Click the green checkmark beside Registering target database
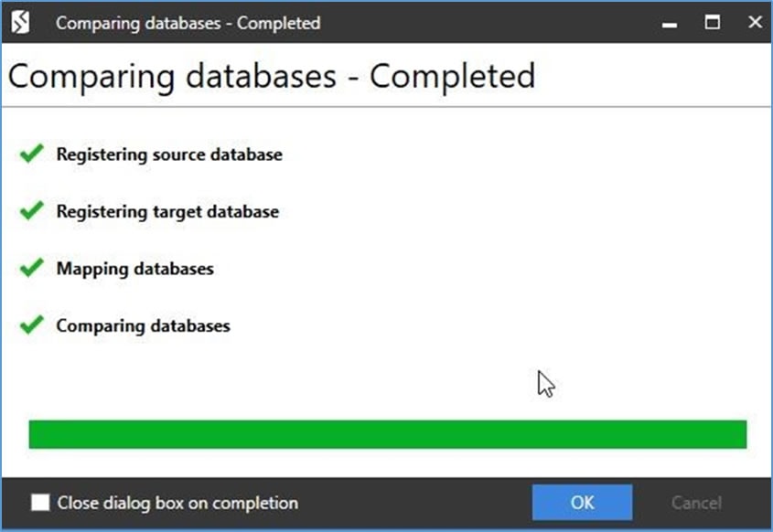This screenshot has width=773, height=532. coord(31,211)
